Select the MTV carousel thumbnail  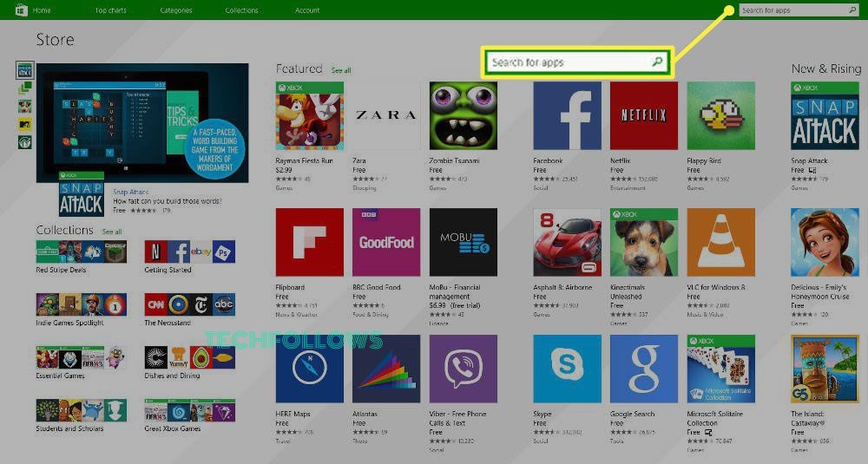(25, 124)
